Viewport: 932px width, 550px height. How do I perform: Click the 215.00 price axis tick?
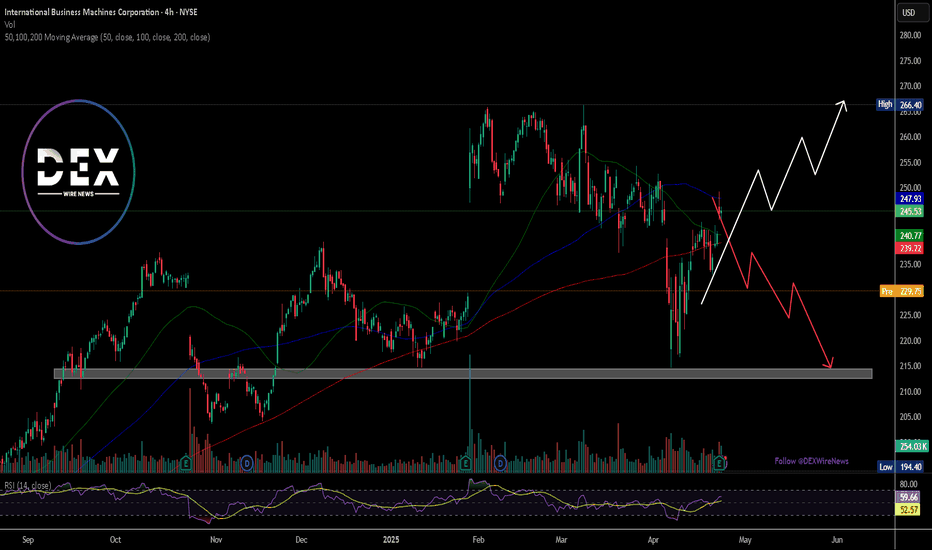tap(910, 366)
